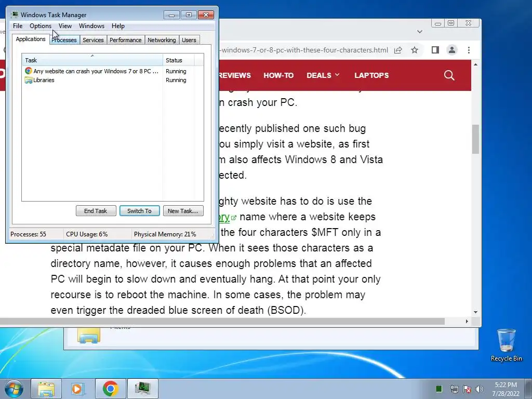Screen dimensions: 532x399
Task: Click the page scroll-down arrow
Action: click(475, 312)
